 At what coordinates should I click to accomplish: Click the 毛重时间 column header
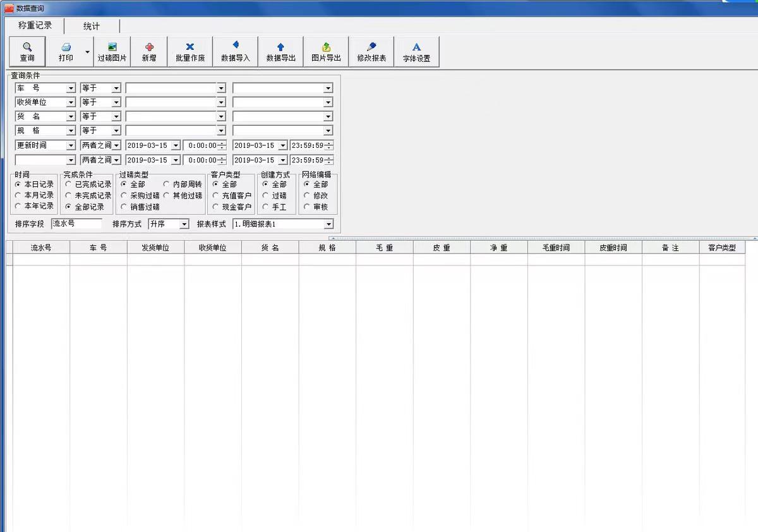pyautogui.click(x=556, y=248)
